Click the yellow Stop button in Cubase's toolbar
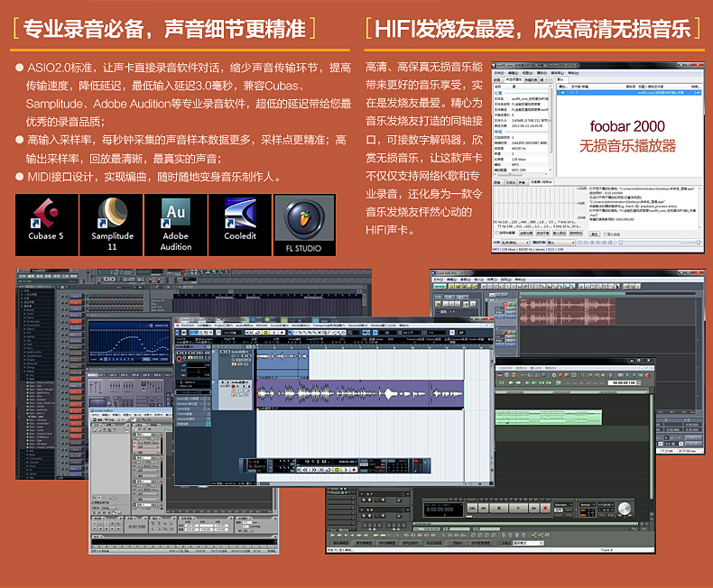The width and height of the screenshot is (713, 588). (x=266, y=332)
